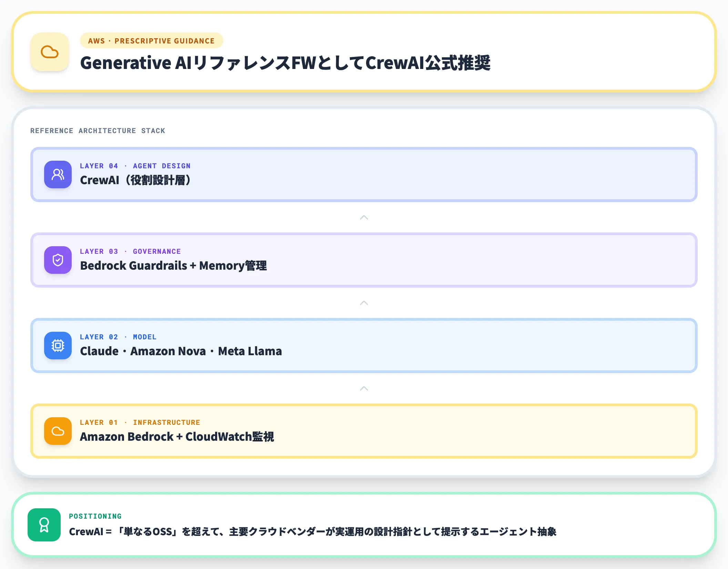Select the Layer 04 · Agent Design label

pos(135,166)
